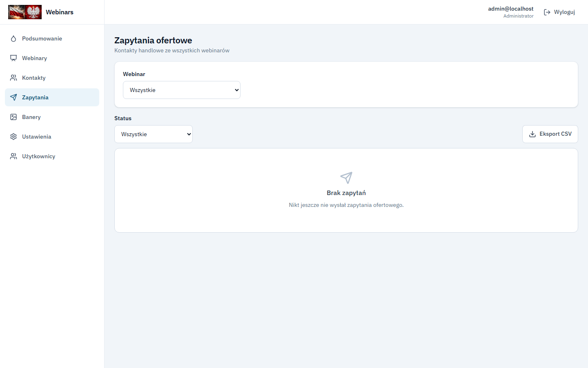Click the Kontakty people icon

point(13,78)
